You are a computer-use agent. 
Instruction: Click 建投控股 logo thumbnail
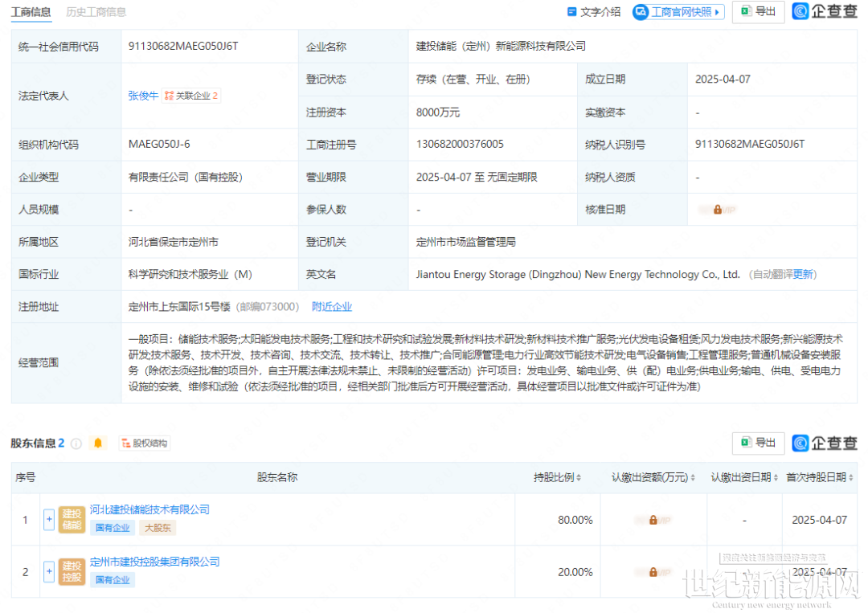tap(72, 571)
